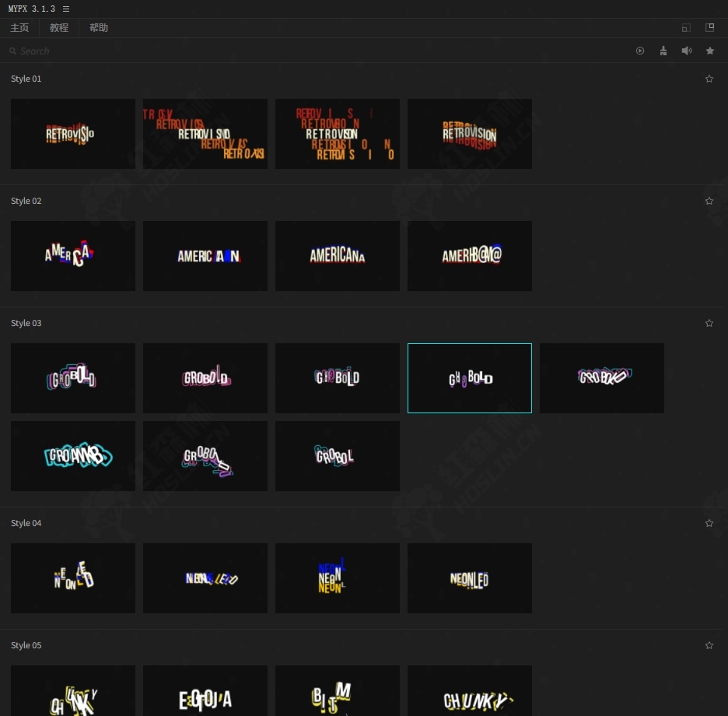Click the Style 01 section label
Screen dimensions: 728x716
(x=26, y=79)
